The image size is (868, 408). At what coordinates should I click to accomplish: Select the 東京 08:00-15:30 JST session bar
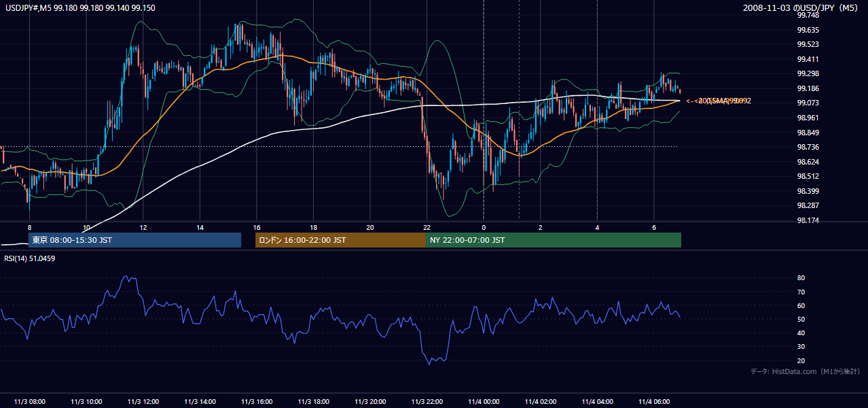point(134,240)
